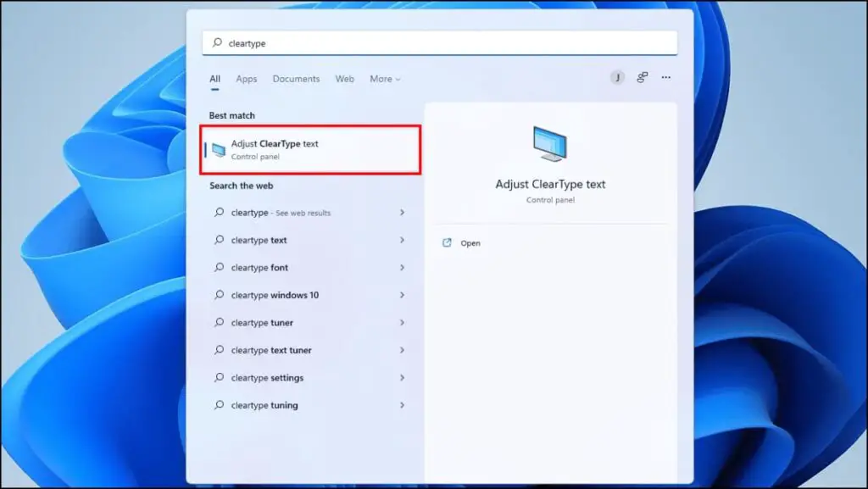Click the 'Control panel' subtitle in preview pane

[550, 200]
